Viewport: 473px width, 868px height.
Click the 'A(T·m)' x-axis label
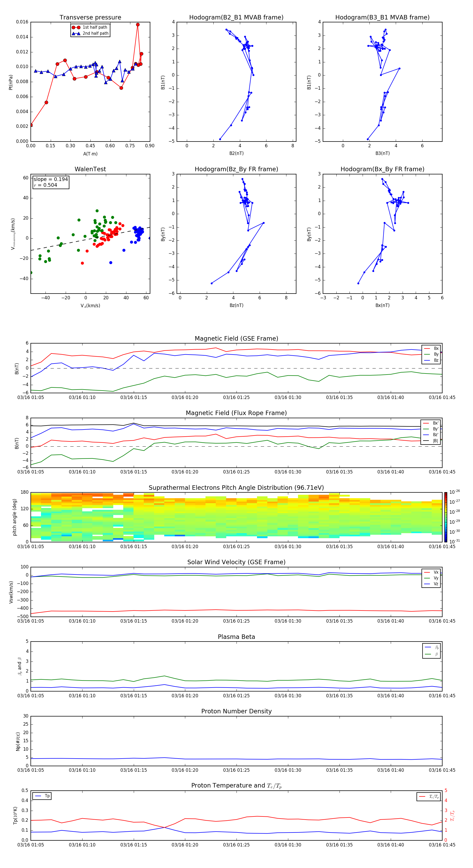[x=90, y=154]
